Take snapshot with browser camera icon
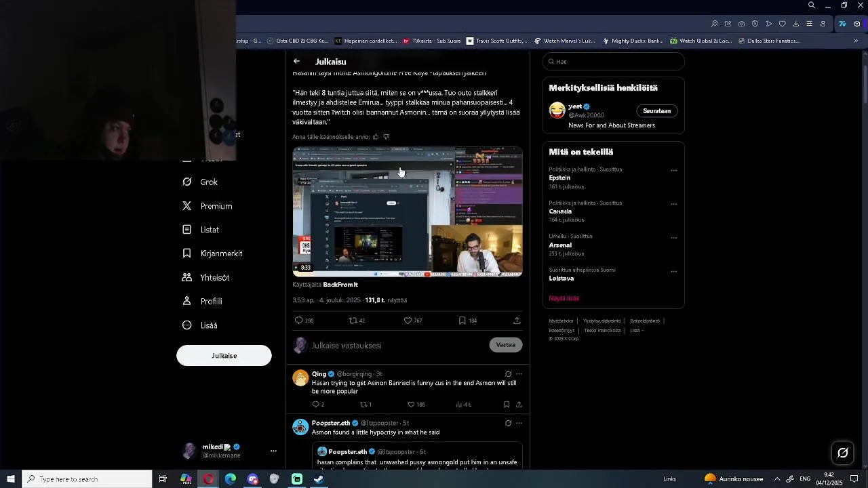The width and height of the screenshot is (868, 488). [x=741, y=24]
